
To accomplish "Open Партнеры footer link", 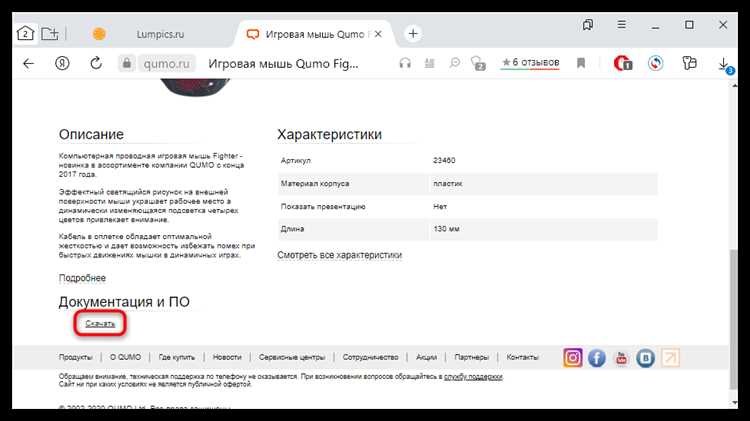I will [472, 357].
